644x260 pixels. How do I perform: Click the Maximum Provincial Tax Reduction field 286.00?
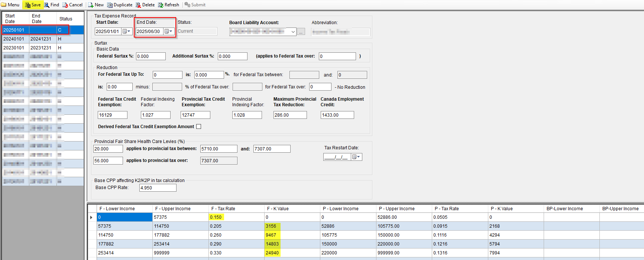pos(290,115)
